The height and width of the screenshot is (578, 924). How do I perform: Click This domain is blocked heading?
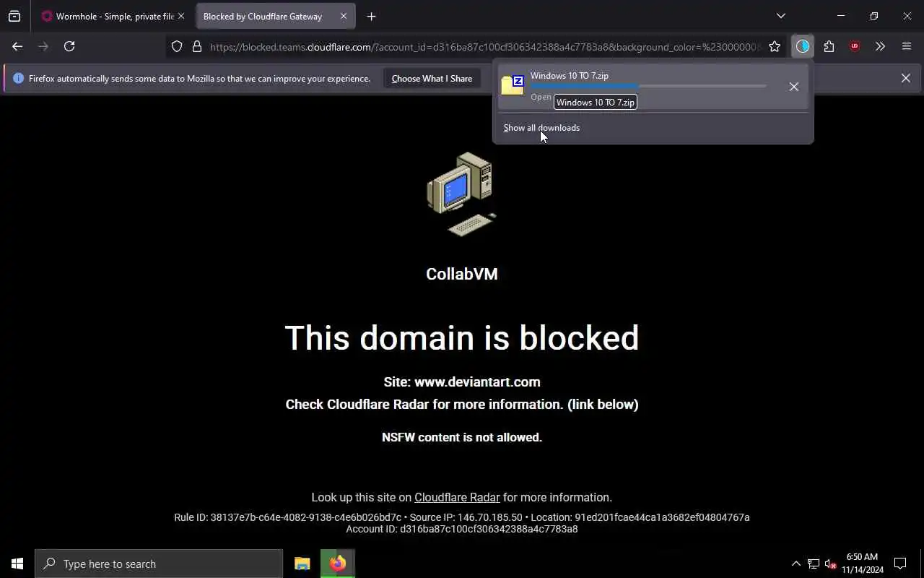[462, 337]
